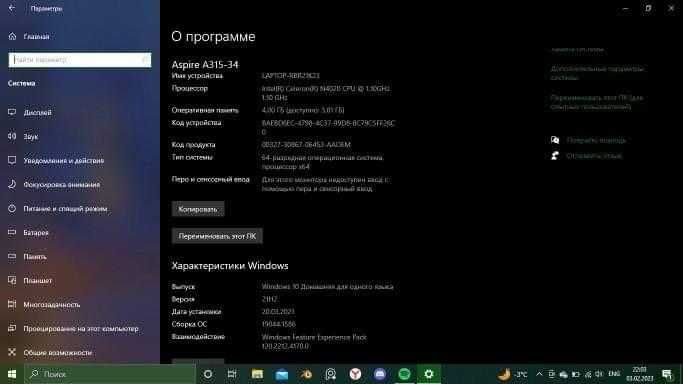Open weather widget showing -3°C
Screen dimensions: 683x384
pyautogui.click(x=513, y=374)
